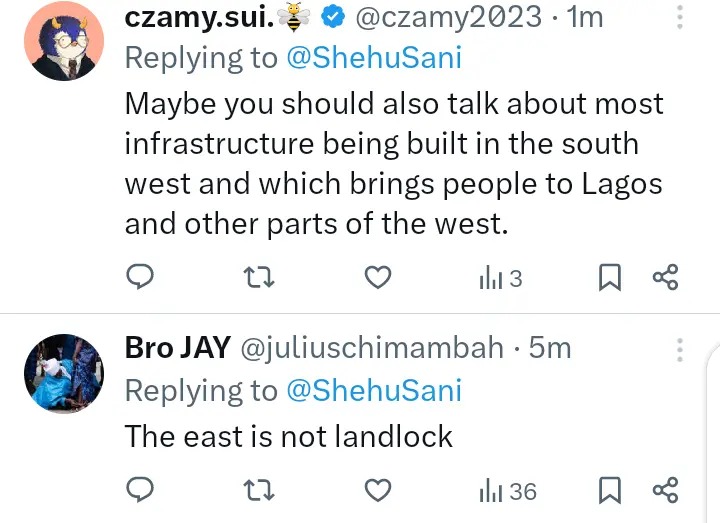The width and height of the screenshot is (720, 523).
Task: Open @ShehuSani link in Bro JAY's reply
Action: [x=374, y=390]
